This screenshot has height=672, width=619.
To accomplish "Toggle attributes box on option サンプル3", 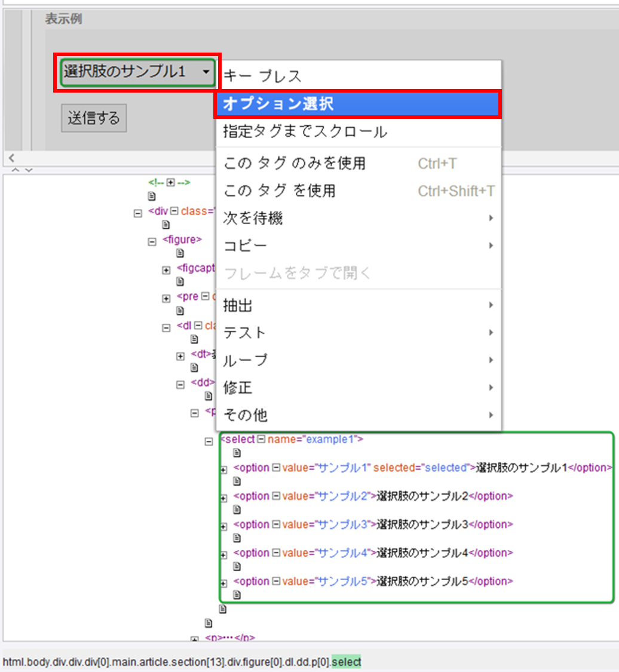I will (x=276, y=524).
